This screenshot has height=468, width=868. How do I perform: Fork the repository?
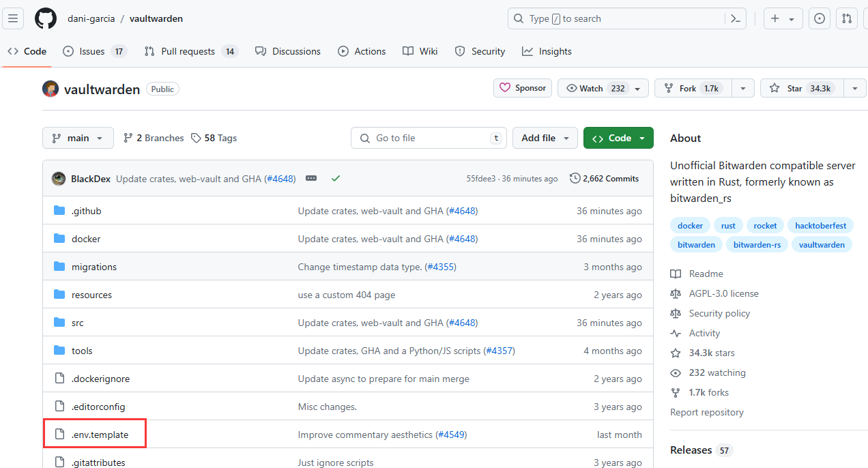pos(694,88)
